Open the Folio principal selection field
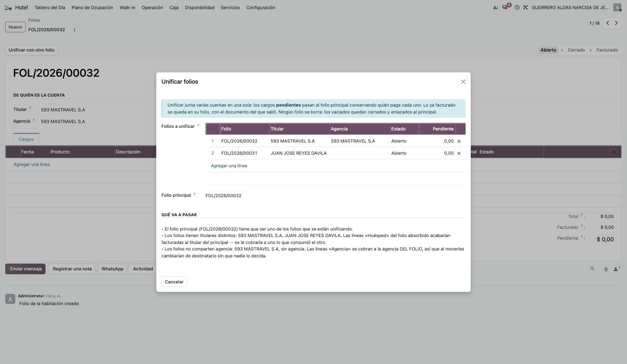 click(335, 195)
